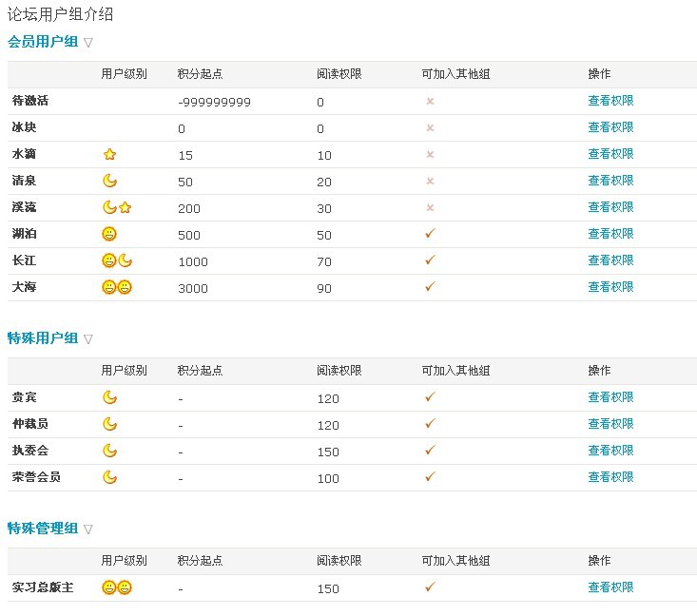Collapse the 特殊用户组 section triangle

[x=88, y=339]
